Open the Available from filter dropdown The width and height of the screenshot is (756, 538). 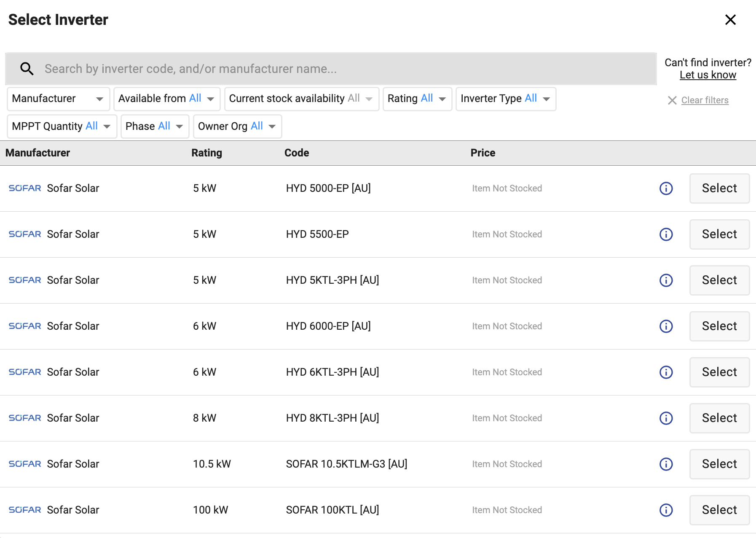[x=167, y=99]
